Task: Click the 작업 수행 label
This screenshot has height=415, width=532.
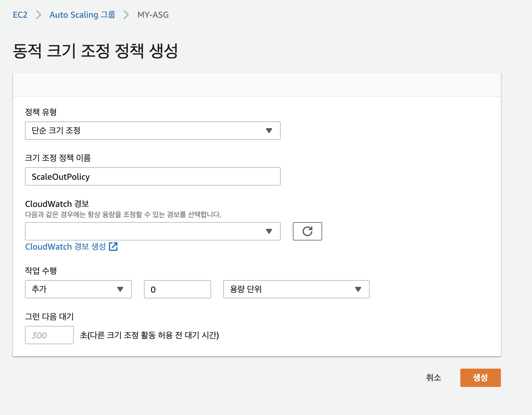Action: coord(41,271)
